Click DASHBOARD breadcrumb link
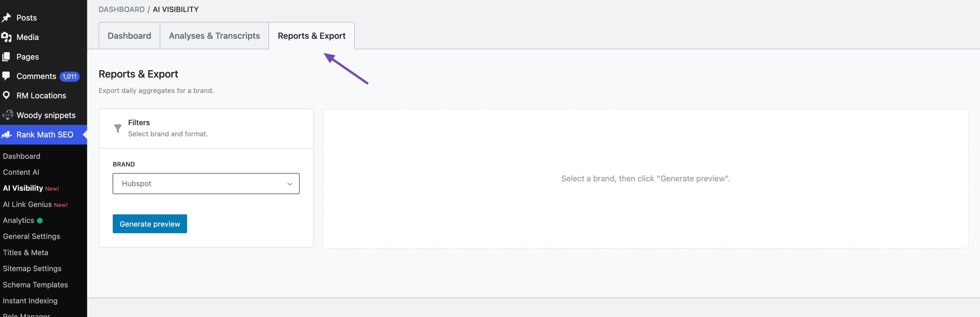 121,9
